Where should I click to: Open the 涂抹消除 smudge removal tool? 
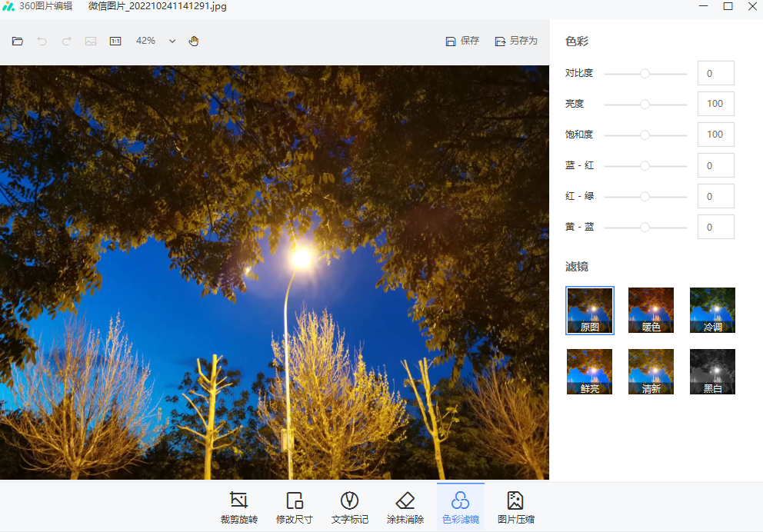click(x=405, y=506)
